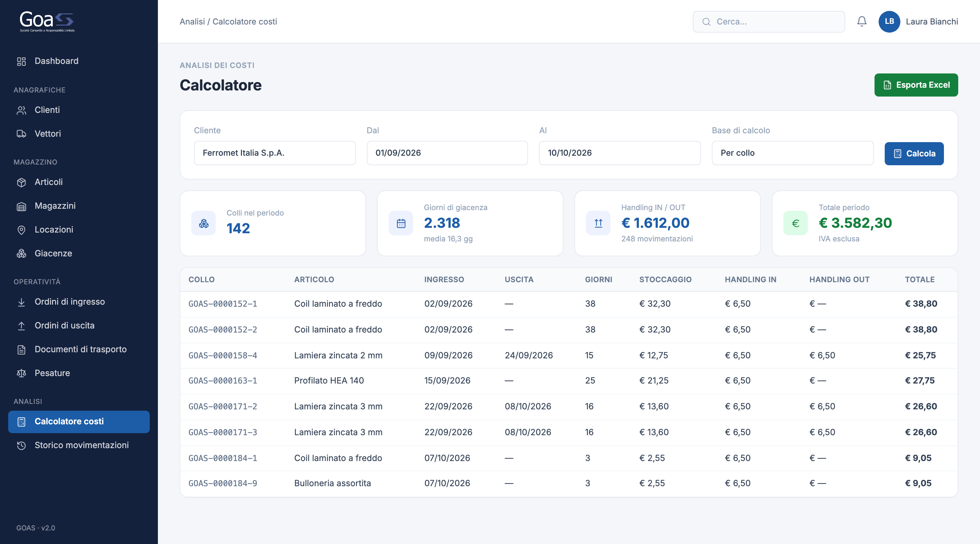Click the Ordini di uscita upload-arrow icon

(21, 326)
